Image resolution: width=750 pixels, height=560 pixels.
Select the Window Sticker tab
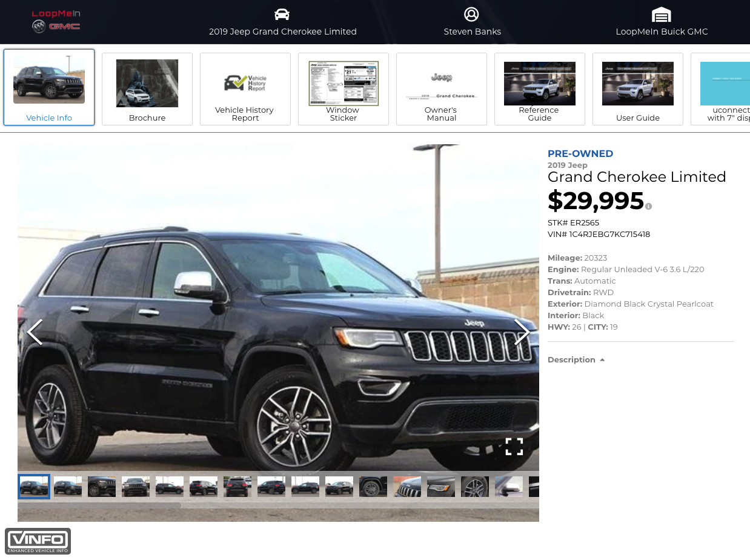point(343,89)
